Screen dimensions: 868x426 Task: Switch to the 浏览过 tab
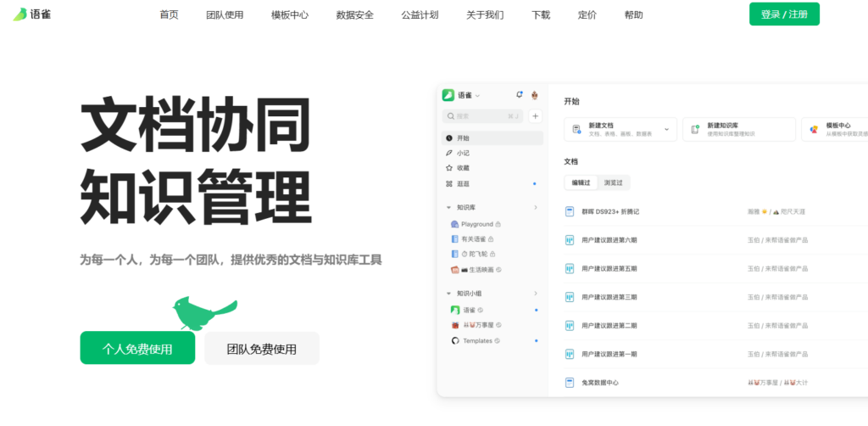tap(614, 182)
